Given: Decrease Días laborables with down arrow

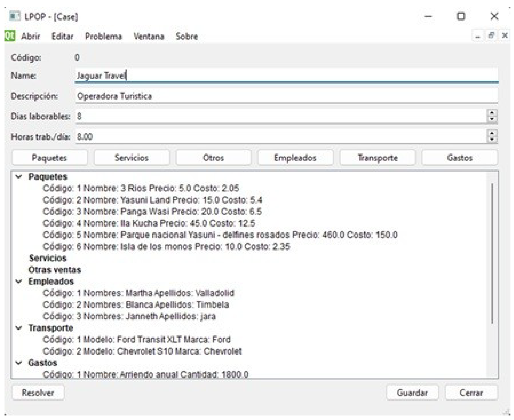Looking at the screenshot, I should click(492, 119).
